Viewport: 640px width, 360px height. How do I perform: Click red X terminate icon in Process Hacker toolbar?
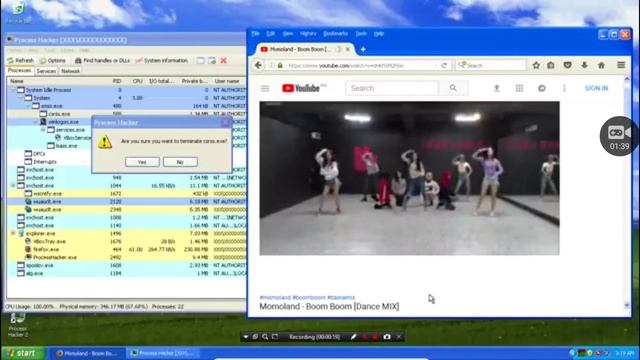pyautogui.click(x=223, y=60)
